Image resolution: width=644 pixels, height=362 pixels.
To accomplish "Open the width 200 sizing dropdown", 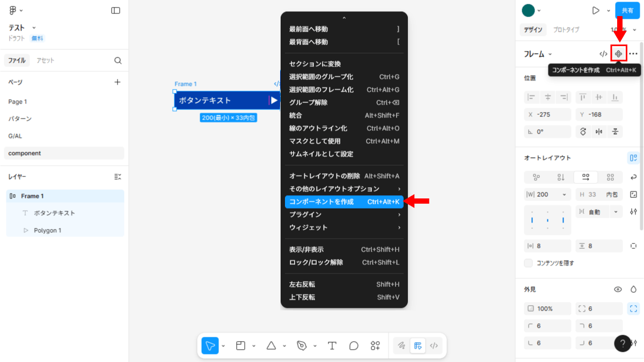I will coord(564,195).
